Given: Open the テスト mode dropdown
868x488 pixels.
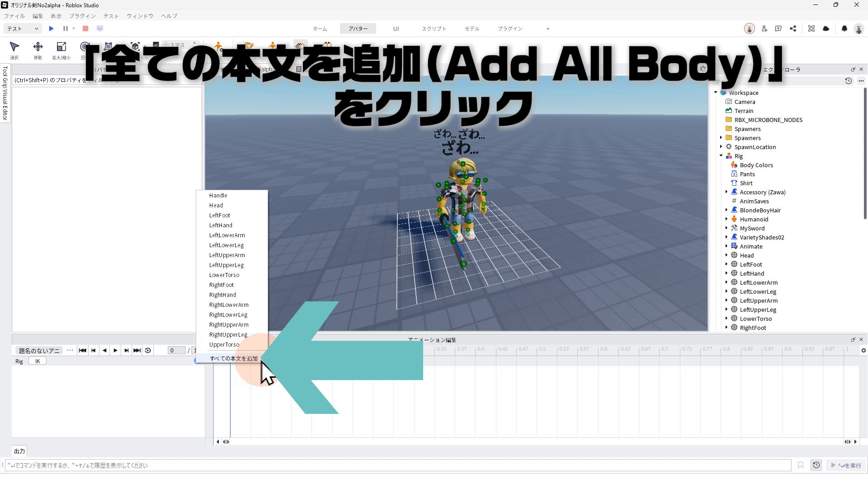Looking at the screenshot, I should 23,28.
